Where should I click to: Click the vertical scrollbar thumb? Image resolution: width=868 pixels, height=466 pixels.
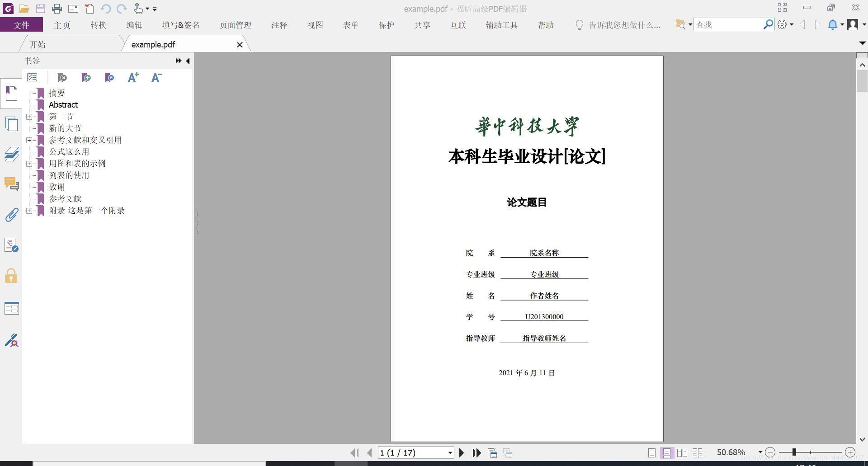click(x=862, y=81)
